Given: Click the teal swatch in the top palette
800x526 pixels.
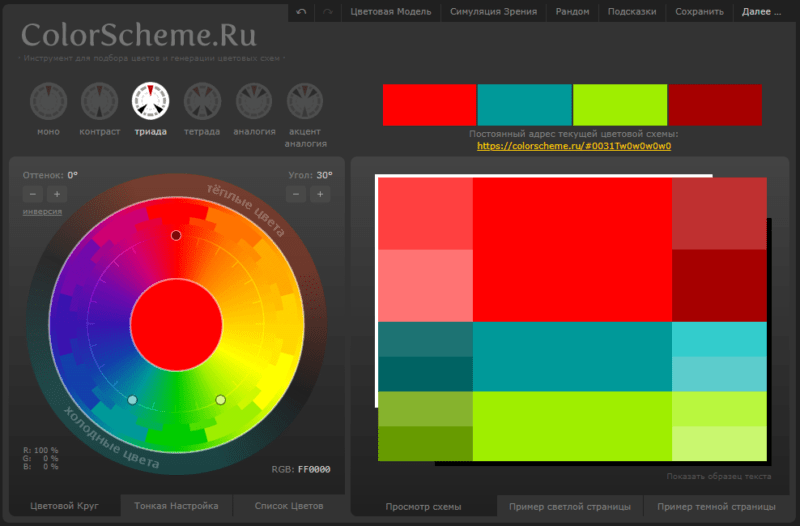Looking at the screenshot, I should click(x=524, y=105).
